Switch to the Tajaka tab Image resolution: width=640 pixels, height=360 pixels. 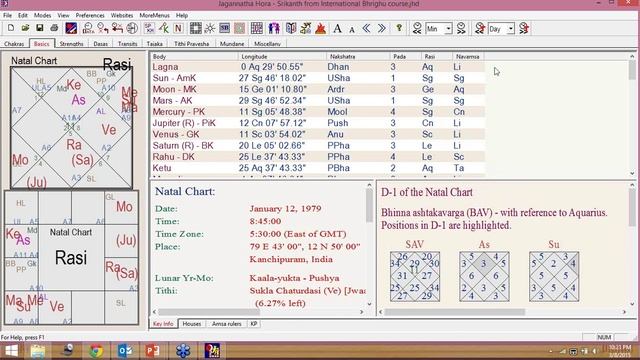pos(155,44)
